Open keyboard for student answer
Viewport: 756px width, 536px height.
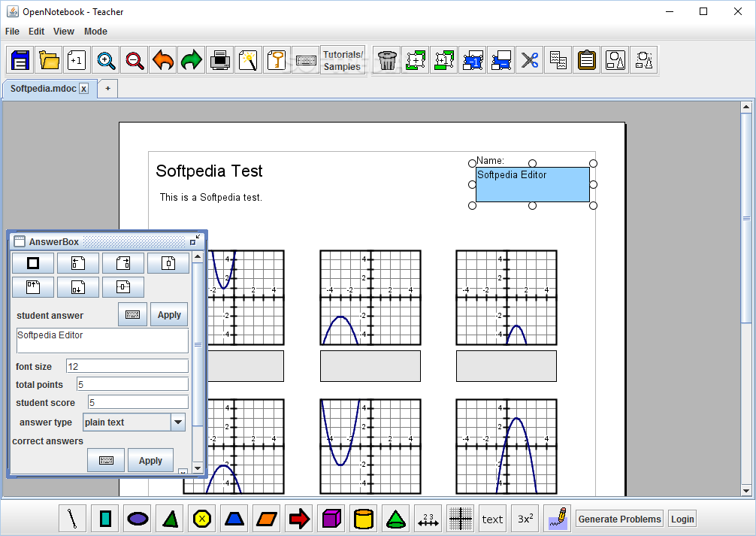click(x=132, y=314)
